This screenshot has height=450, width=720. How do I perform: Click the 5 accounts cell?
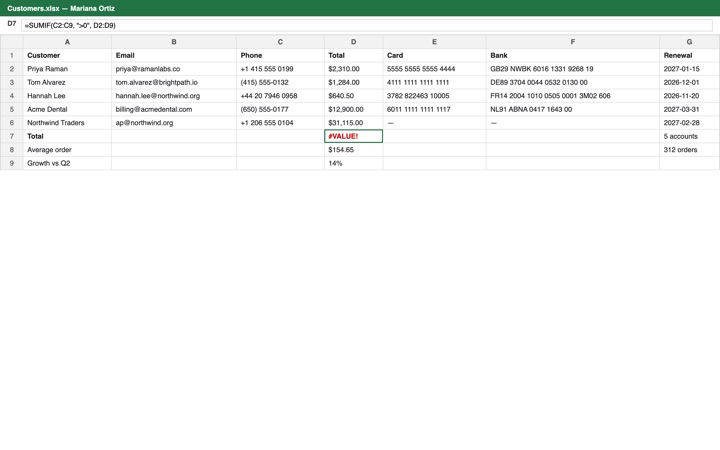(x=689, y=136)
